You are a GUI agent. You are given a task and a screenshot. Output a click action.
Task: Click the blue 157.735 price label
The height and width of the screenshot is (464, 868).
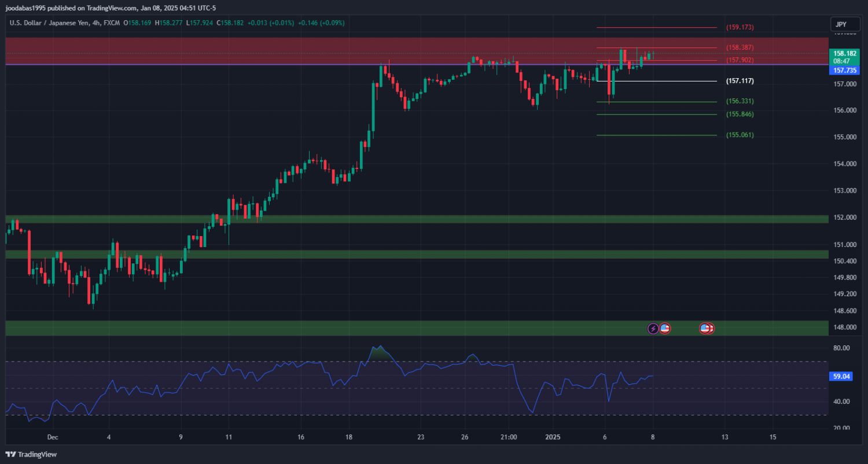(x=841, y=71)
